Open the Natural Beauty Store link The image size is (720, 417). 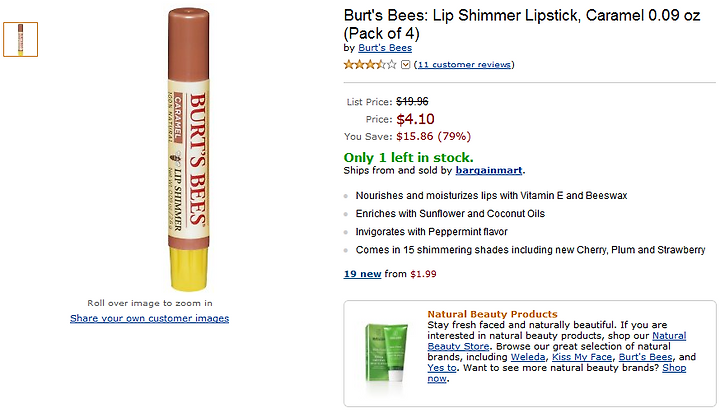[555, 341]
